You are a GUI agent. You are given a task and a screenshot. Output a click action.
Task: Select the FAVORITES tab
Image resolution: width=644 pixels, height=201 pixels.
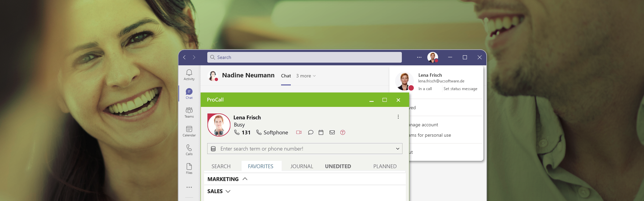[261, 166]
